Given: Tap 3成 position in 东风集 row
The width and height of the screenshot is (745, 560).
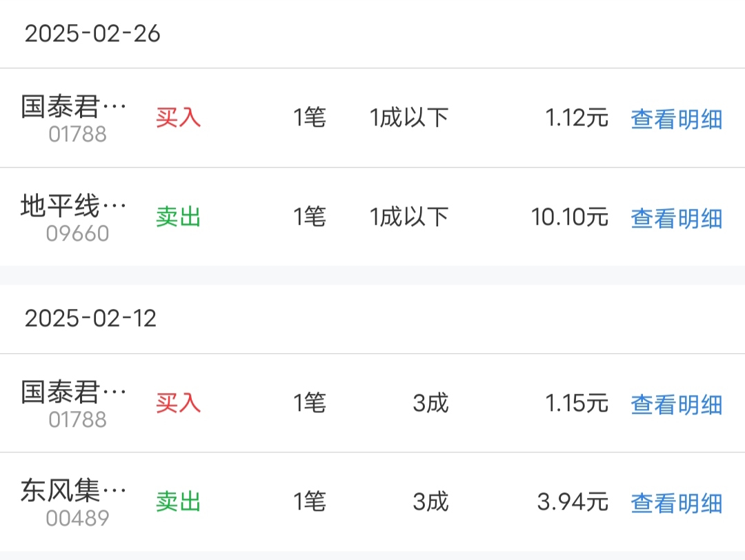Looking at the screenshot, I should click(430, 502).
